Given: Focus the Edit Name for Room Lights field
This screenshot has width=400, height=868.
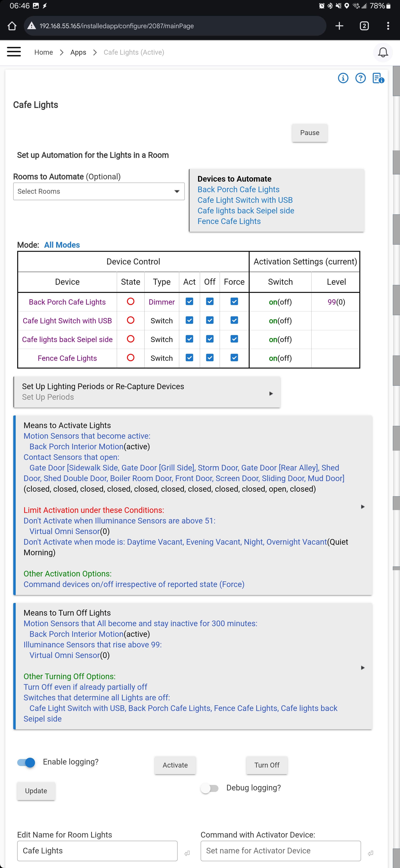Looking at the screenshot, I should point(97,851).
